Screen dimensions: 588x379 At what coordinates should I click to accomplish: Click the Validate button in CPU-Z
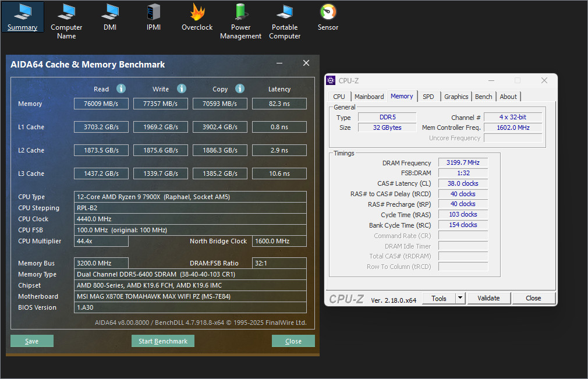point(488,298)
